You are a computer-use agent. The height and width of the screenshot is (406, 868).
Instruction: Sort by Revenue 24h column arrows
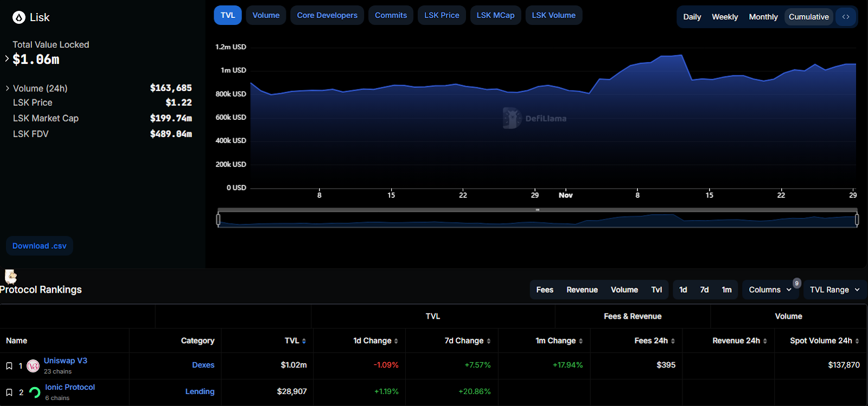pyautogui.click(x=765, y=341)
